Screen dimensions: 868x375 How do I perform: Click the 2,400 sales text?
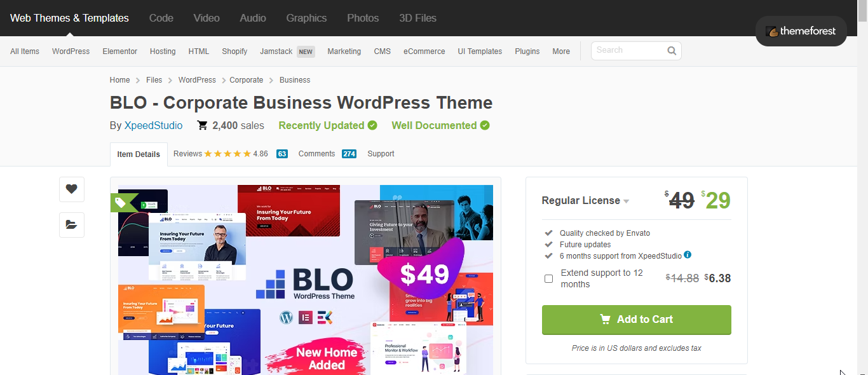pos(238,126)
